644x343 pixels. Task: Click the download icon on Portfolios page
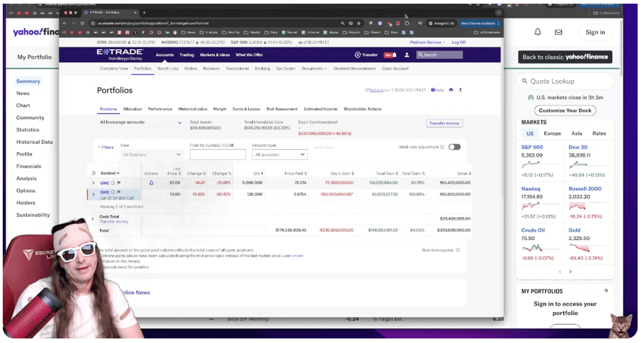[x=460, y=90]
